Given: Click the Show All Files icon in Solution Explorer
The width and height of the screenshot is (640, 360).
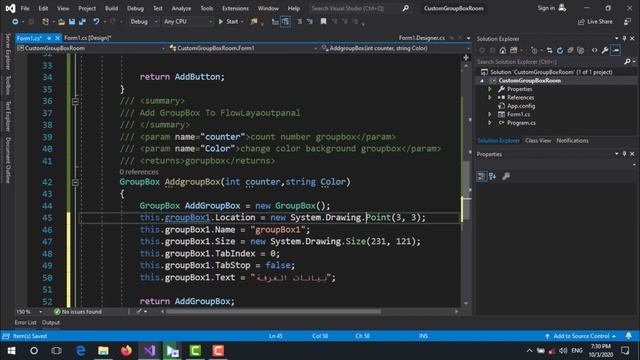Looking at the screenshot, I should (581, 51).
